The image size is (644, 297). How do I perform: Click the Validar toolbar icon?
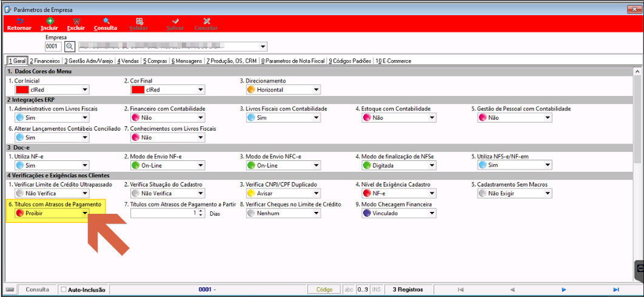pos(139,21)
